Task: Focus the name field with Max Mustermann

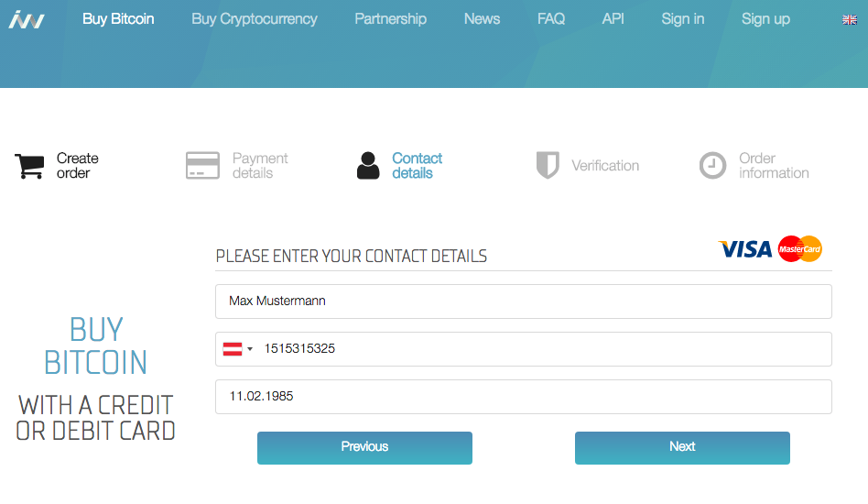Action: pos(524,301)
